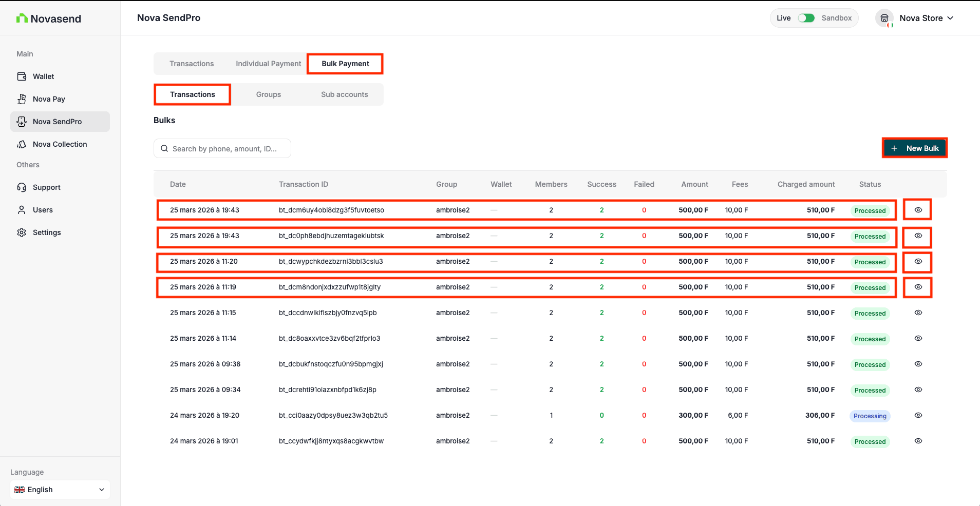Open Settings from the sidebar
This screenshot has width=980, height=506.
point(60,232)
